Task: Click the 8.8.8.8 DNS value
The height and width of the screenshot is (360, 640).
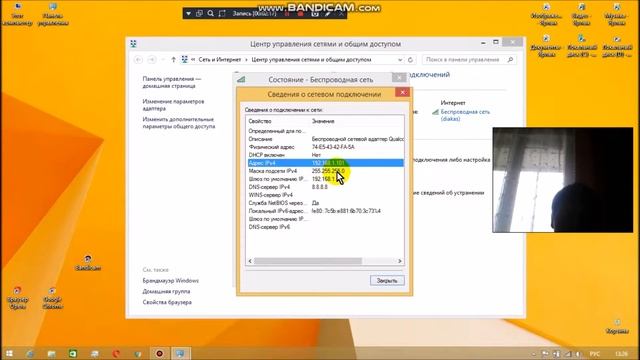Action: (x=320, y=187)
